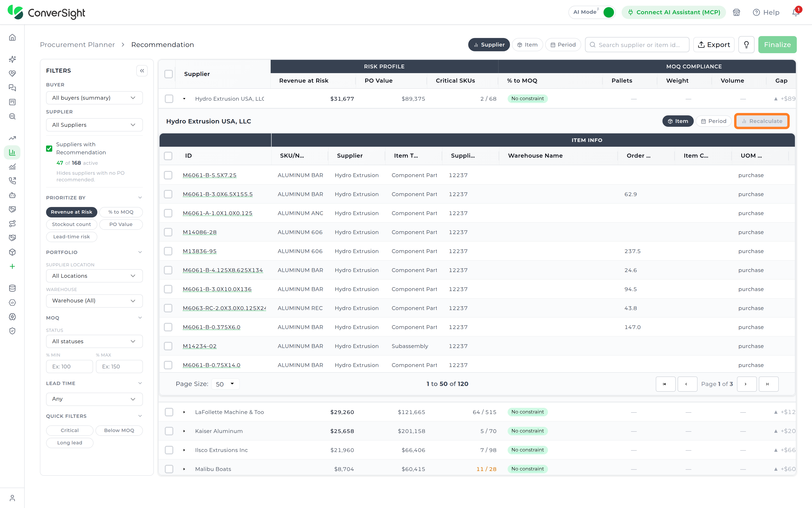Screen dimensions: 812x508
Task: Open the cube package icon in sidebar
Action: tap(12, 252)
